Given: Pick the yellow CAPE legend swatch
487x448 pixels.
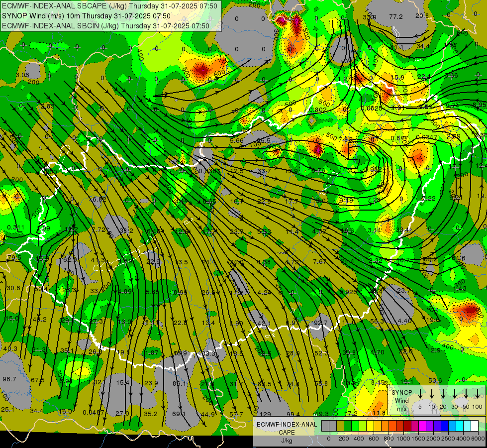Looking at the screenshot, I should pyautogui.click(x=370, y=426).
